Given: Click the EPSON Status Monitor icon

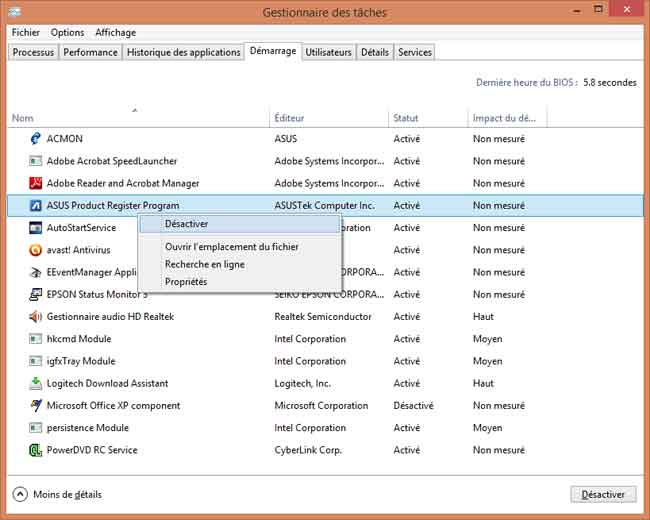Looking at the screenshot, I should [x=36, y=294].
